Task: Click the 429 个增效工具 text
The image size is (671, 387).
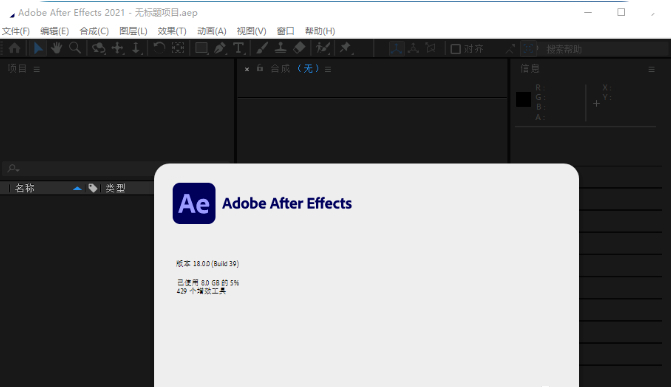Action: click(201, 291)
